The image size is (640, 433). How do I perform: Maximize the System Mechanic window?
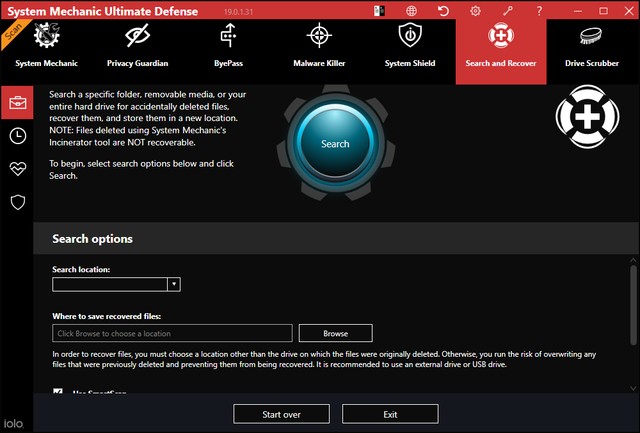(603, 11)
